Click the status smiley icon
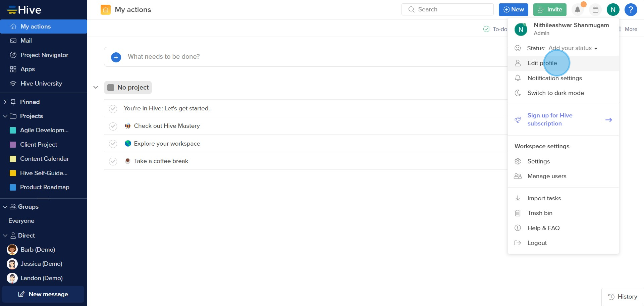This screenshot has height=306, width=644. pyautogui.click(x=518, y=48)
